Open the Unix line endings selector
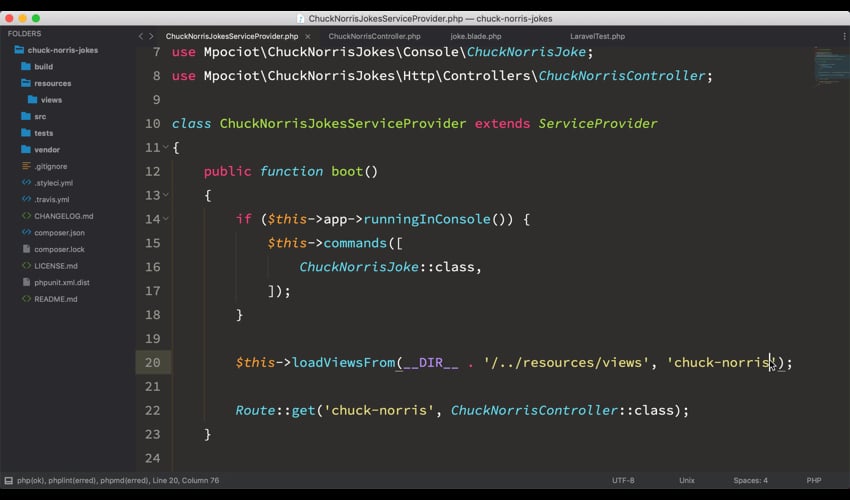Viewport: 850px width, 500px height. pyautogui.click(x=687, y=480)
